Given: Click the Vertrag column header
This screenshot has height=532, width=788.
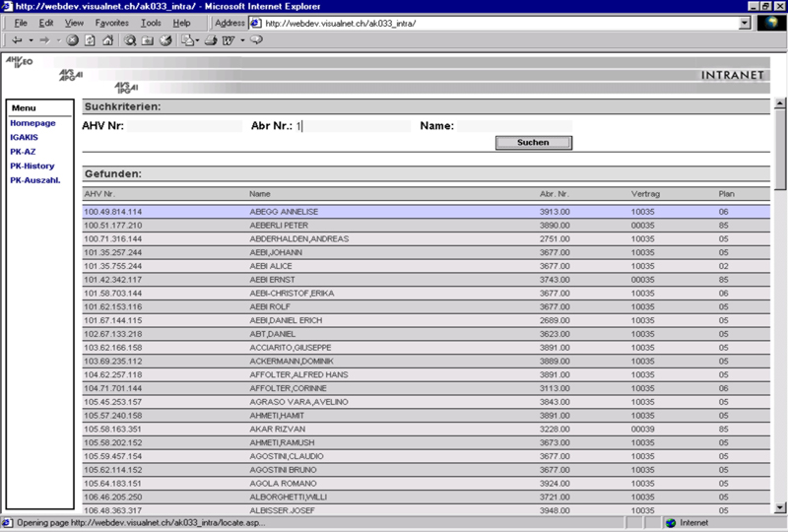Looking at the screenshot, I should click(x=645, y=194).
